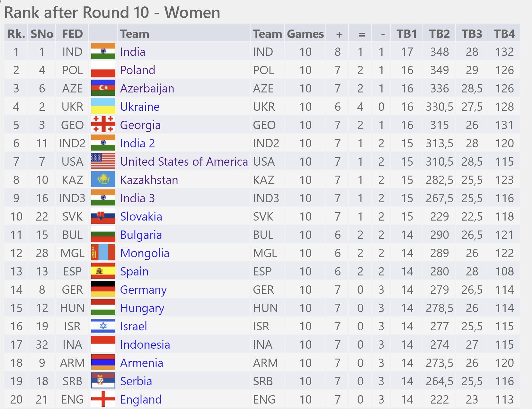Open the Slovakia team link
The width and height of the screenshot is (532, 409).
(141, 216)
